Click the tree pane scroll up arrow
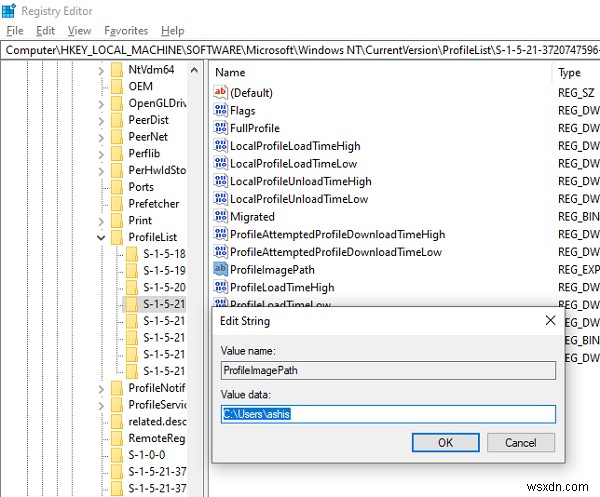 (194, 70)
